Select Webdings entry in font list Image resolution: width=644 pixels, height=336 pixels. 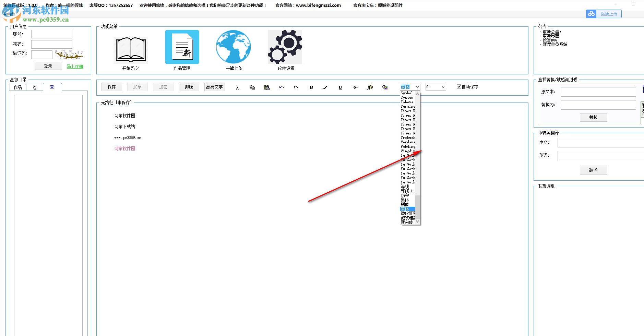(x=408, y=146)
